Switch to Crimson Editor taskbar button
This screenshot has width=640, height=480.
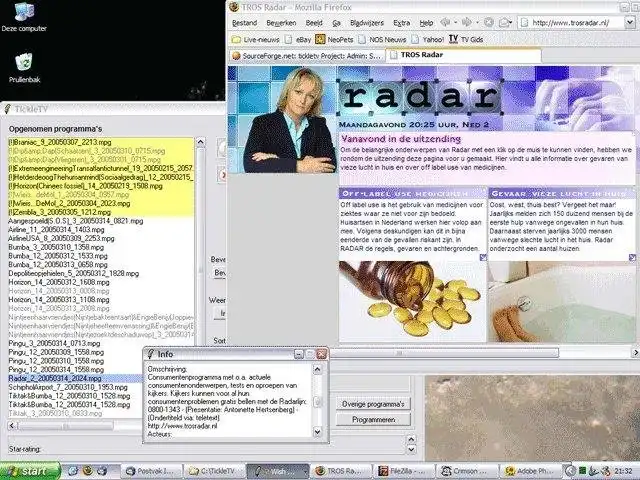pos(467,471)
